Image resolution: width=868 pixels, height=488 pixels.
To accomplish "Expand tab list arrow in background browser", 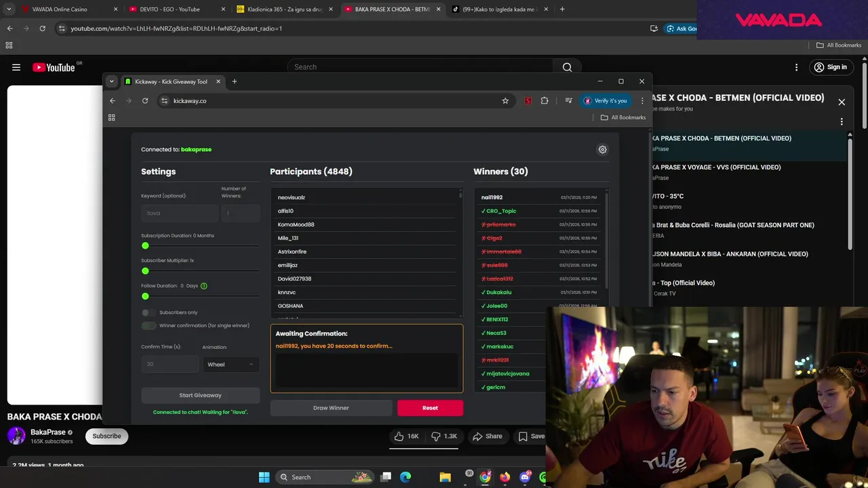I will point(9,9).
